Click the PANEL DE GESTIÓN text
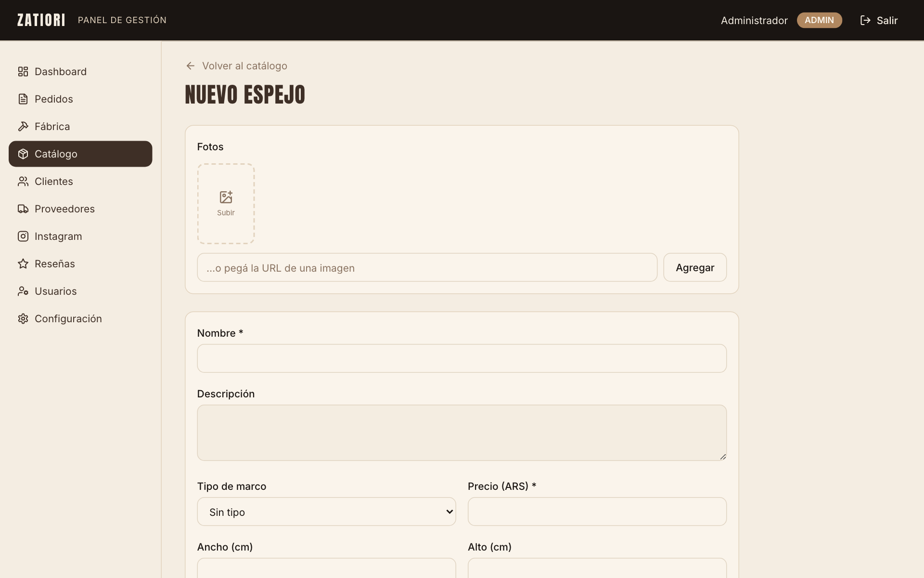Screen dimensions: 924x578 tap(122, 20)
